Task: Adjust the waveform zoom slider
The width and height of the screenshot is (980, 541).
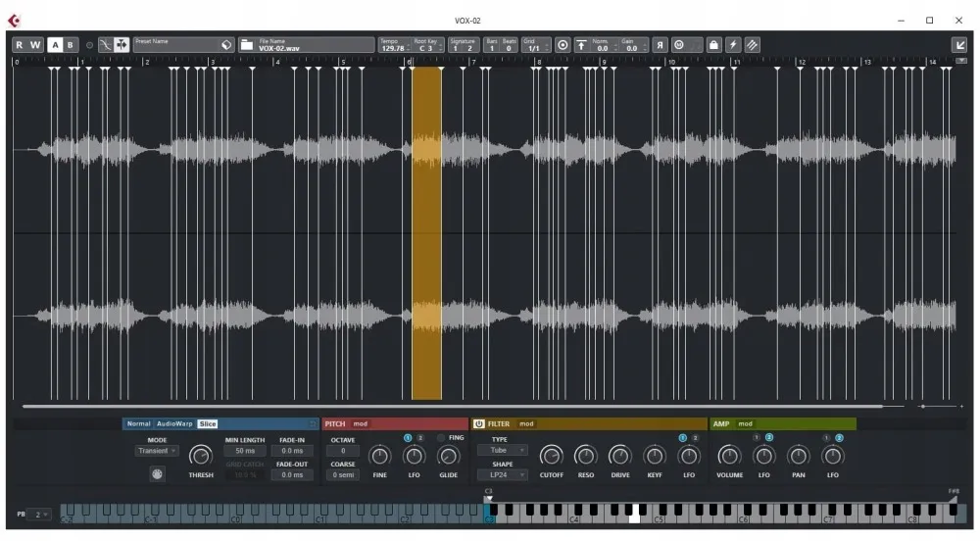Action: 922,407
